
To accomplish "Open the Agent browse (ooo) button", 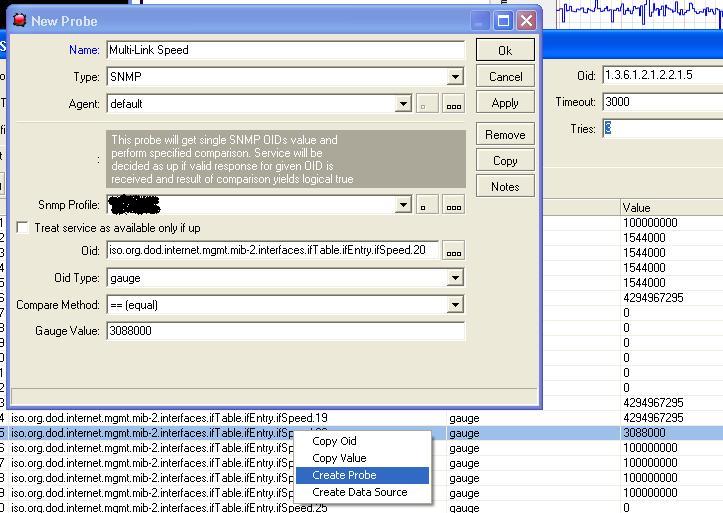I will [x=454, y=104].
